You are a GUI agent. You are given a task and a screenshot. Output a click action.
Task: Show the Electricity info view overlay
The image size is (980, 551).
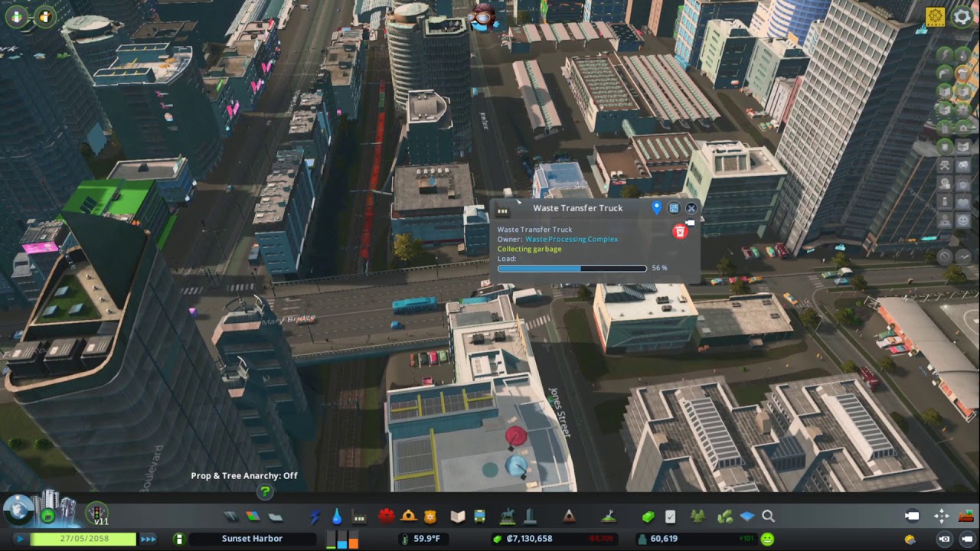coord(946,56)
